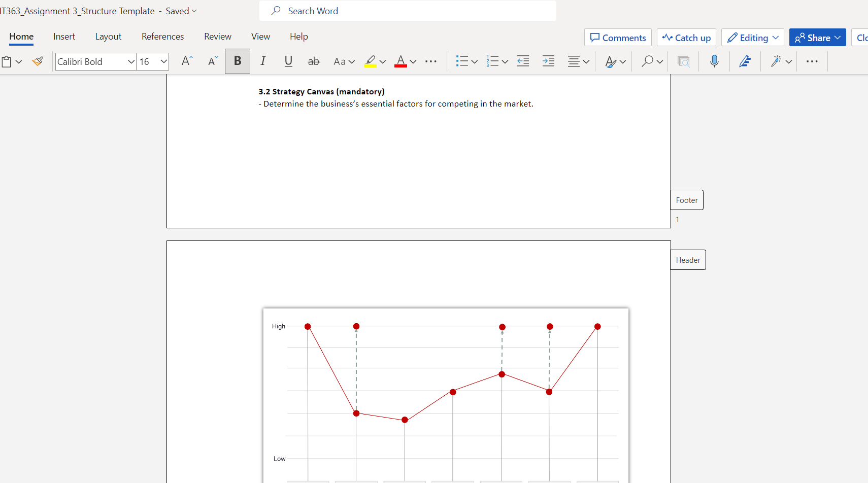This screenshot has width=868, height=483.
Task: Open the Help tab
Action: tap(299, 37)
